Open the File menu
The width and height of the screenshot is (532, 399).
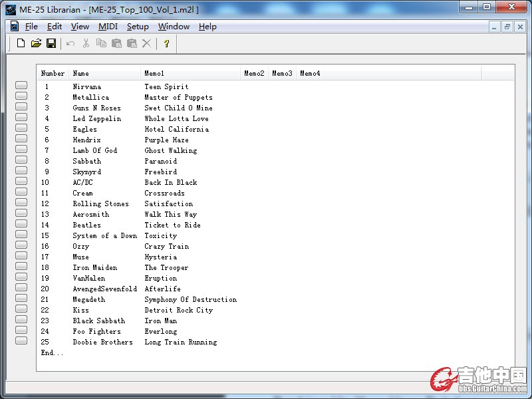click(x=31, y=27)
